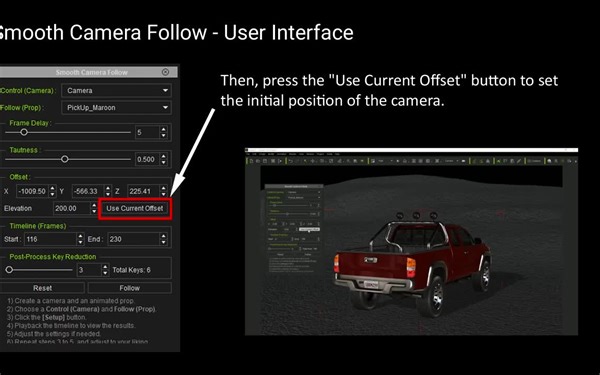Click the Frame Delay group label
The height and width of the screenshot is (375, 600).
coord(30,123)
